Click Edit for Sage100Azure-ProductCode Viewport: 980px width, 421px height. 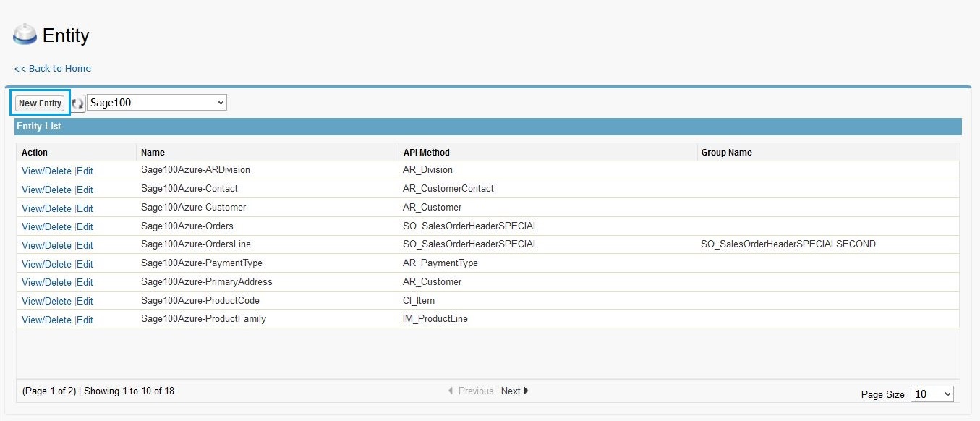tap(85, 301)
